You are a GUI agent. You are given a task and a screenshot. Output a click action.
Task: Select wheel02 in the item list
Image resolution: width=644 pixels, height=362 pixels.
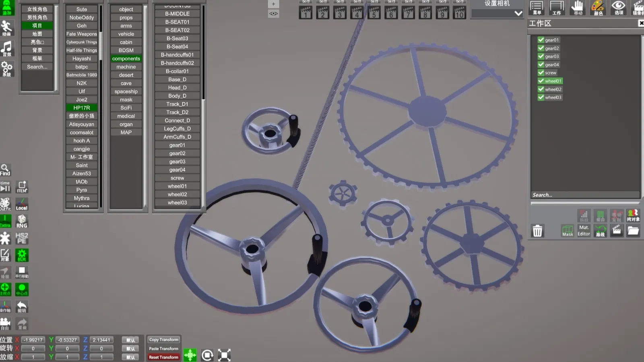pos(177,194)
